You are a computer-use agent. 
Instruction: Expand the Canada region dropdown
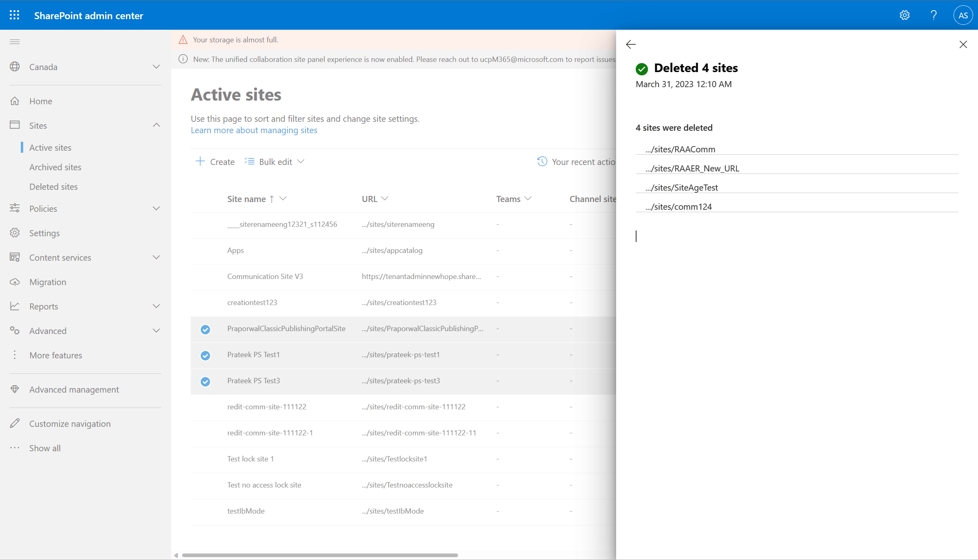156,66
